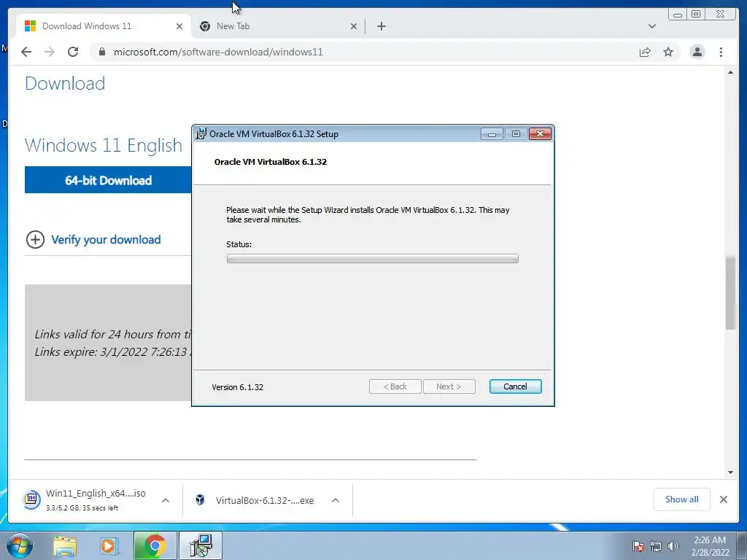Click the Chrome taskbar icon

coord(155,545)
